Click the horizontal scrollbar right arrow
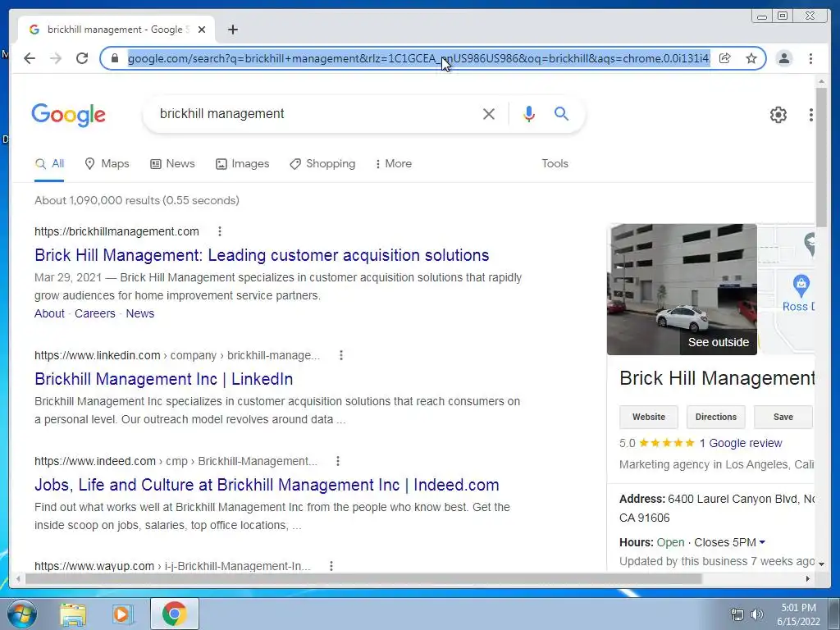This screenshot has width=840, height=630. tap(808, 578)
